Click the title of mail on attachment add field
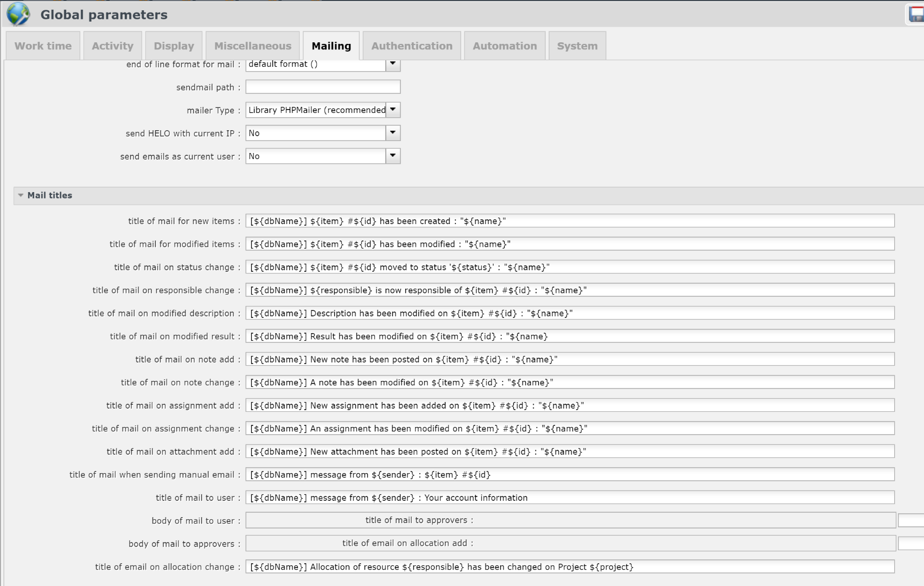924x586 pixels. coord(570,451)
